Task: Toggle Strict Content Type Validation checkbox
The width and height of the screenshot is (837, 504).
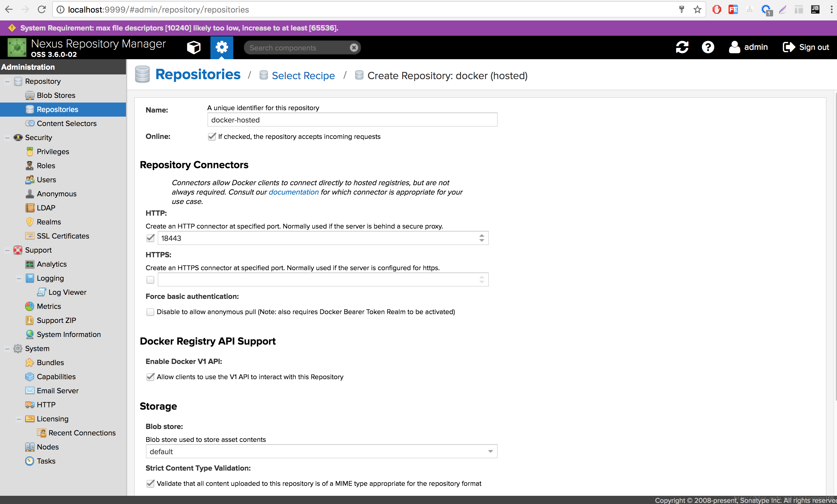Action: point(150,483)
